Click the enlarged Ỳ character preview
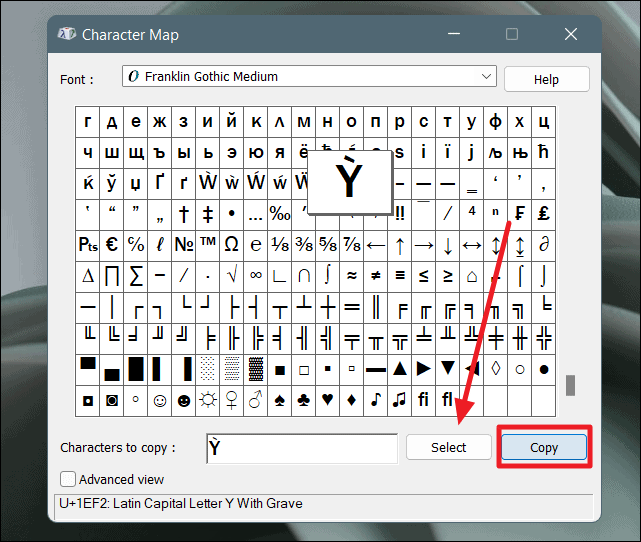 pos(349,181)
